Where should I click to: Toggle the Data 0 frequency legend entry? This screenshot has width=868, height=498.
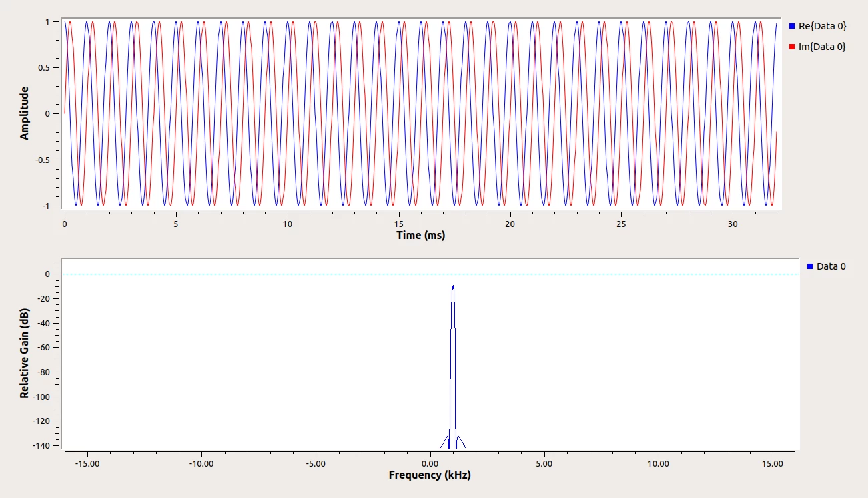coord(826,266)
